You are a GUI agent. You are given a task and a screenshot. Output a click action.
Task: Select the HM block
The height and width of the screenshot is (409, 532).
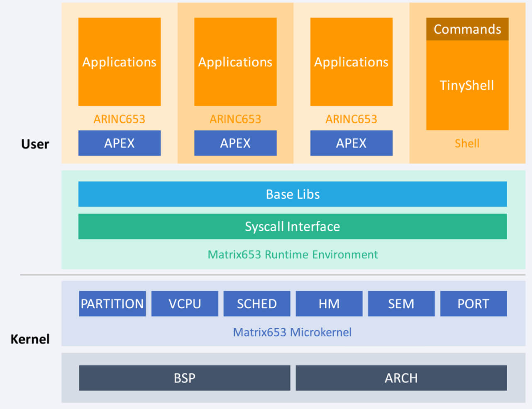click(329, 304)
